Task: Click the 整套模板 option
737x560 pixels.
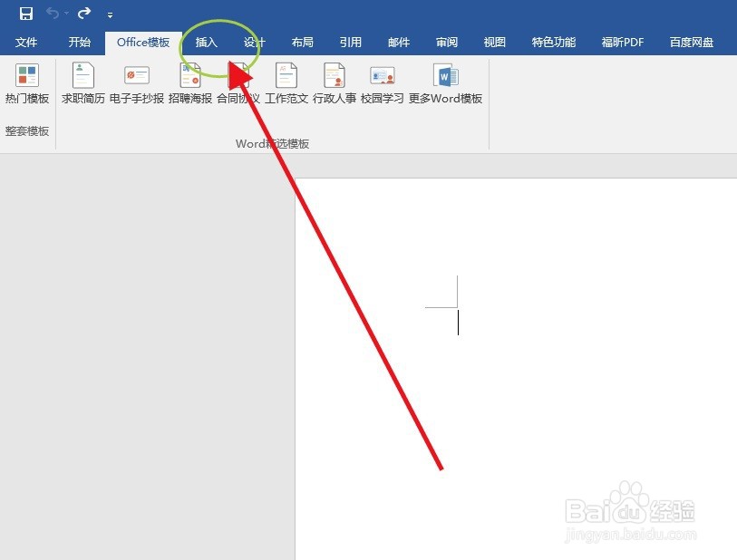Action: pos(25,130)
